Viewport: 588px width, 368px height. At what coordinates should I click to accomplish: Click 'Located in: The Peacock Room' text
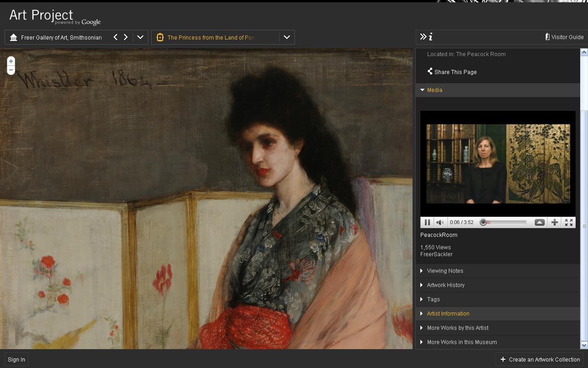click(466, 54)
